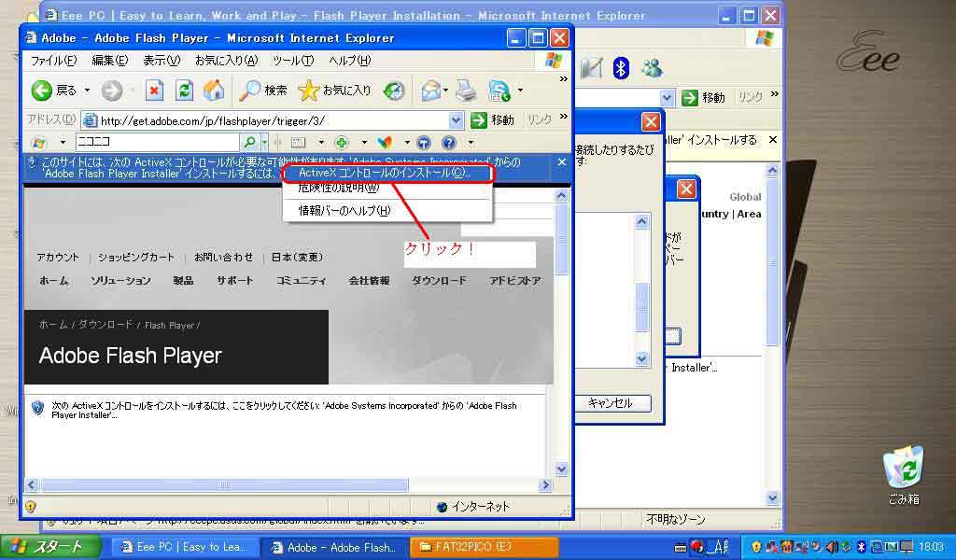Open the dropdown beside the magnifier search button

tap(264, 143)
